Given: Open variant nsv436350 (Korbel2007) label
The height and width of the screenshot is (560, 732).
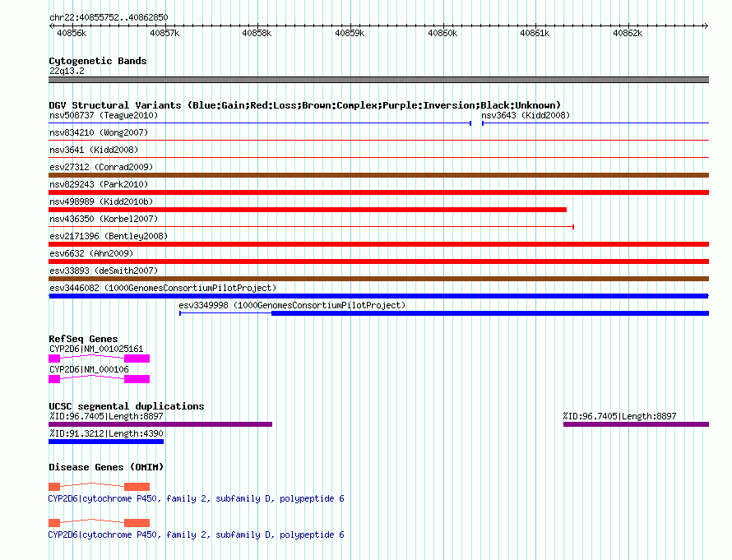Looking at the screenshot, I should 104,219.
